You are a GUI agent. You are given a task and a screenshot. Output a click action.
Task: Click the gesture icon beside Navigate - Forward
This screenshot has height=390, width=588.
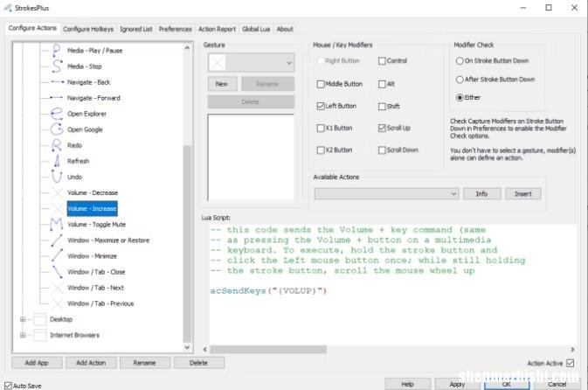[x=57, y=98]
